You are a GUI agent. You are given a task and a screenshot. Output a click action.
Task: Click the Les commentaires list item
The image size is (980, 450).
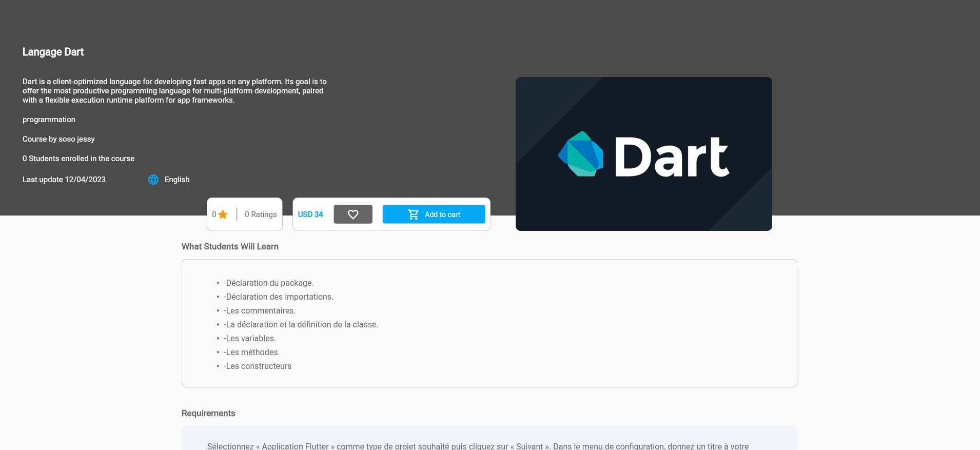[x=260, y=311]
